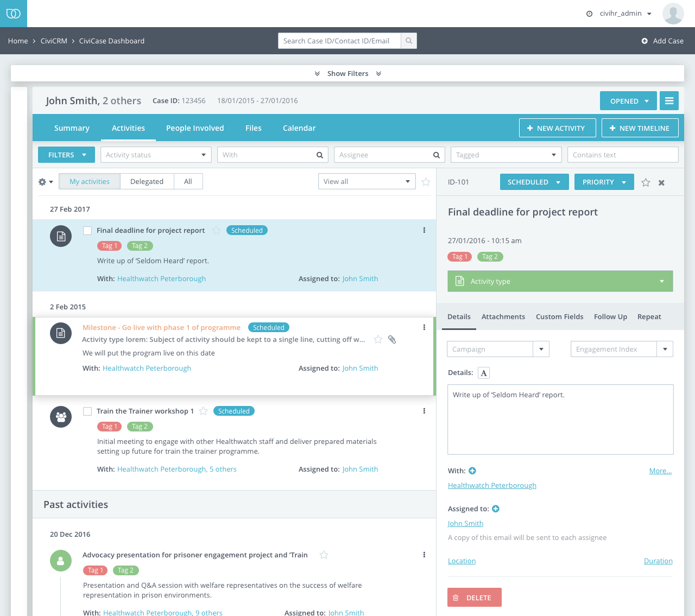This screenshot has height=616, width=695.
Task: Add an assignee using the plus icon by 'Assigned to:'
Action: (x=495, y=509)
